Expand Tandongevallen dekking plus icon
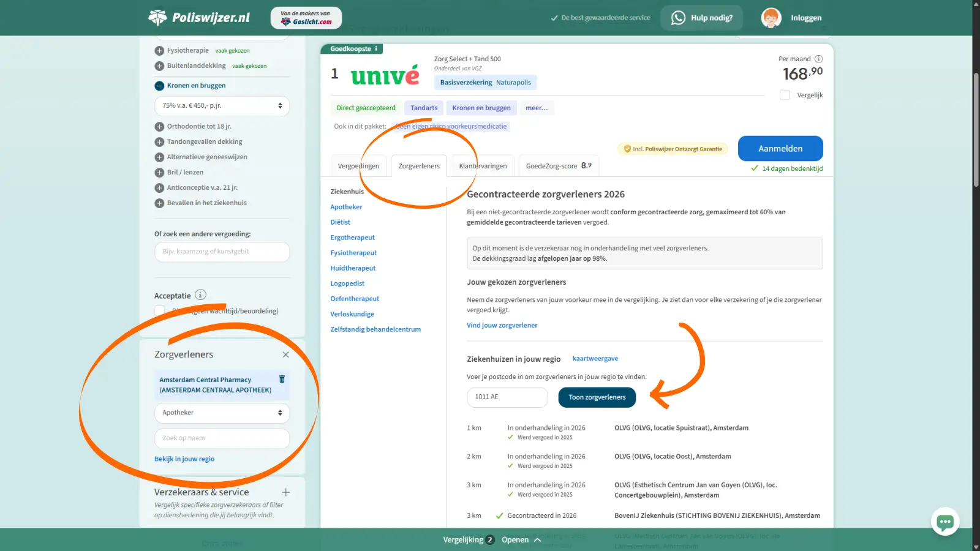980x551 pixels. (159, 142)
